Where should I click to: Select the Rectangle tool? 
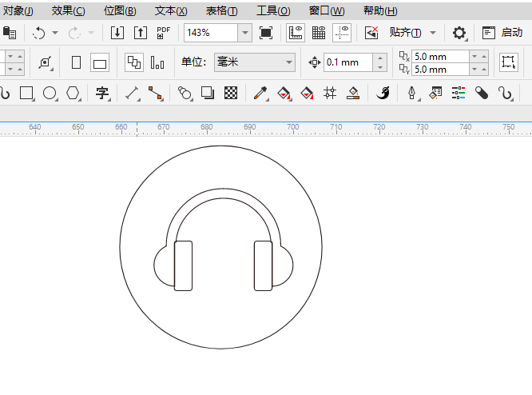click(x=26, y=93)
